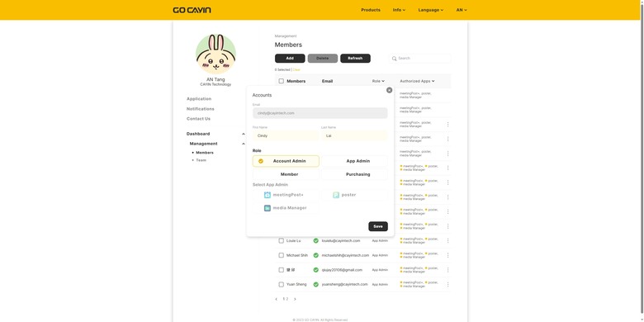This screenshot has height=322, width=644.
Task: Close the Accounts dialog with the X icon
Action: tap(389, 90)
